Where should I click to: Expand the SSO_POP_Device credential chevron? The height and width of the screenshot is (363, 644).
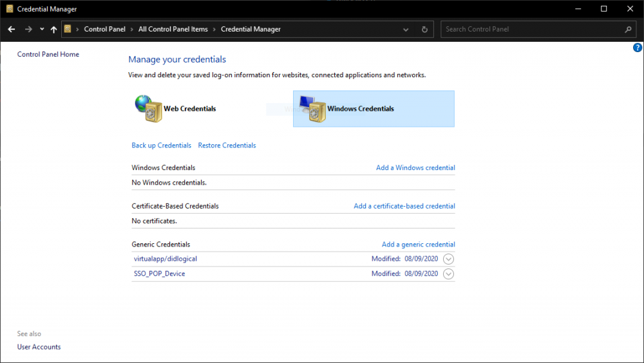pos(448,274)
